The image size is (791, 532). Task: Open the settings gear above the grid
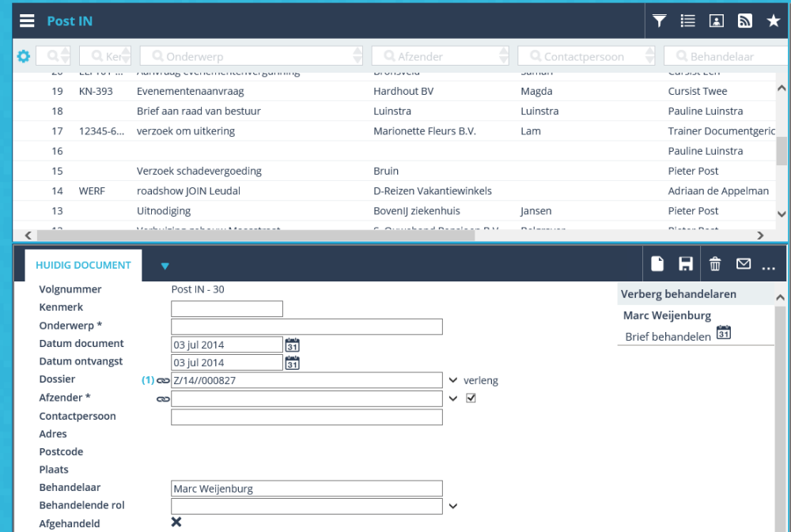pyautogui.click(x=23, y=56)
